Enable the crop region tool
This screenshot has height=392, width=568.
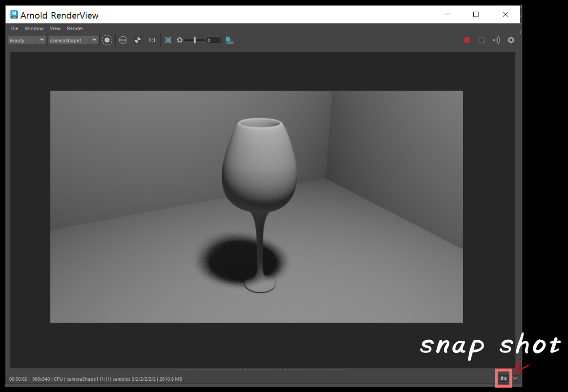tap(168, 40)
